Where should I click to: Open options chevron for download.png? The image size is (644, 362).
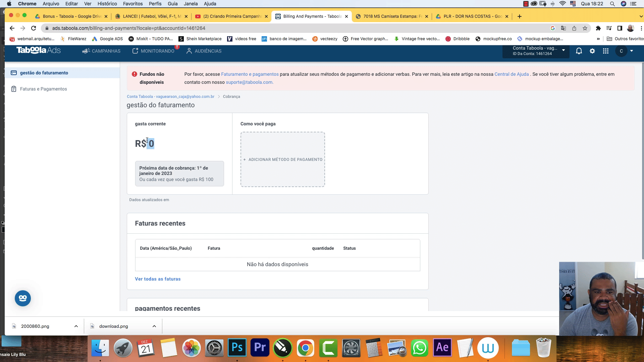tap(154, 326)
